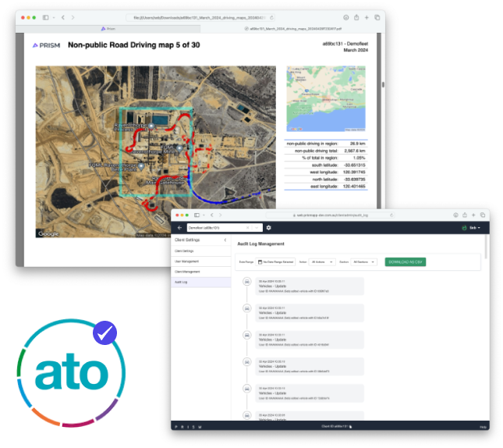Open share menu in audit log Safari window
The width and height of the screenshot is (503, 448).
pos(465,215)
